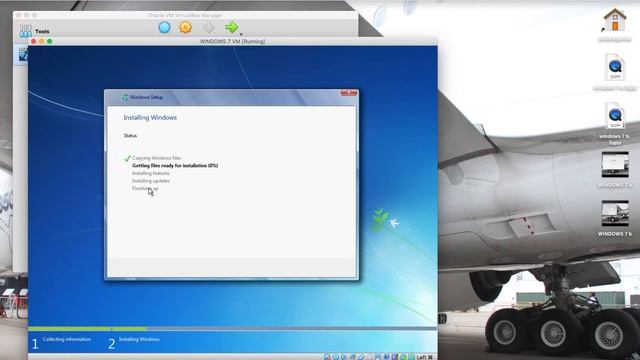Viewport: 640px width, 360px height.
Task: Open Tools in VirtualBox Manager
Action: tap(35, 31)
